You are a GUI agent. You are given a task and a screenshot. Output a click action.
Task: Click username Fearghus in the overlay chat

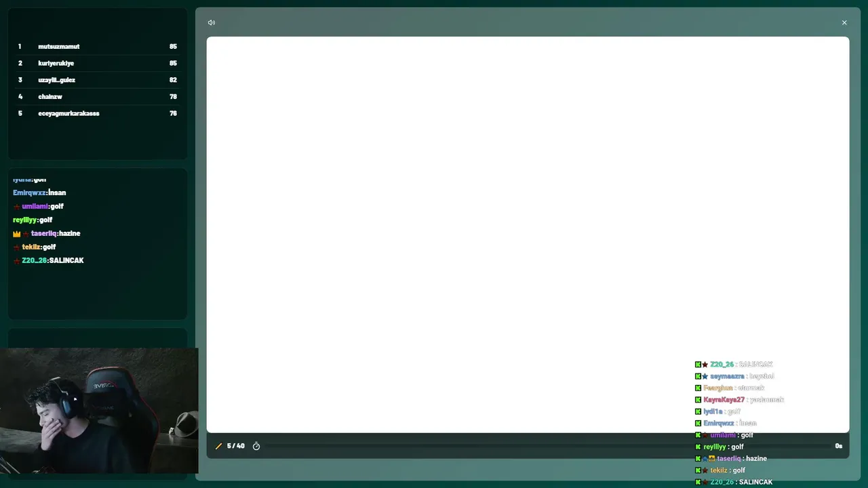point(718,388)
